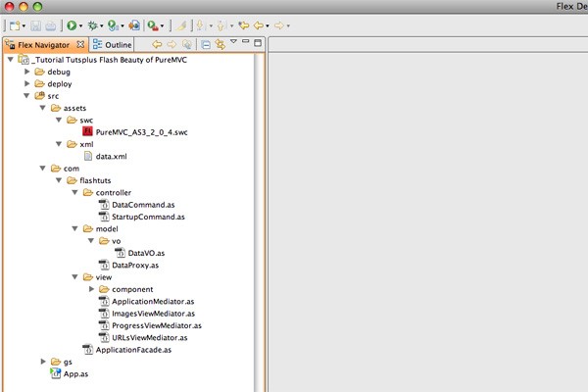
Task: Switch to the Flex Navigator tab
Action: (x=44, y=45)
